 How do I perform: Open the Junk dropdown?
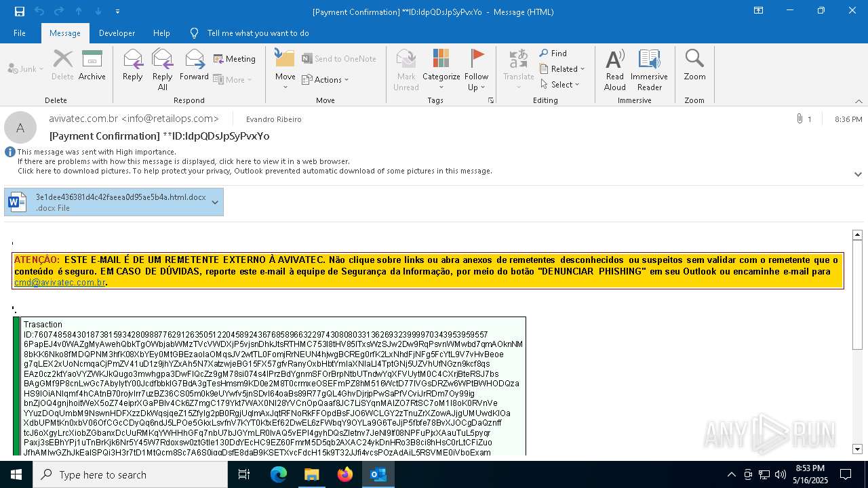click(x=26, y=68)
